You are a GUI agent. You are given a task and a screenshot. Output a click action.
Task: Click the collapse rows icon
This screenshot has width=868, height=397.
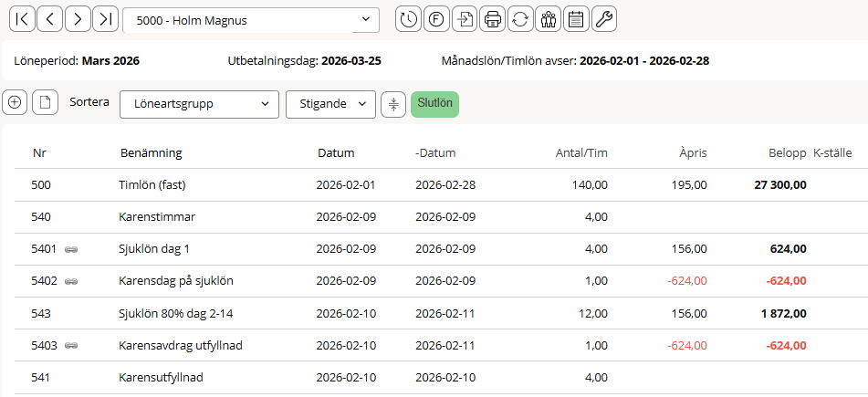[393, 104]
